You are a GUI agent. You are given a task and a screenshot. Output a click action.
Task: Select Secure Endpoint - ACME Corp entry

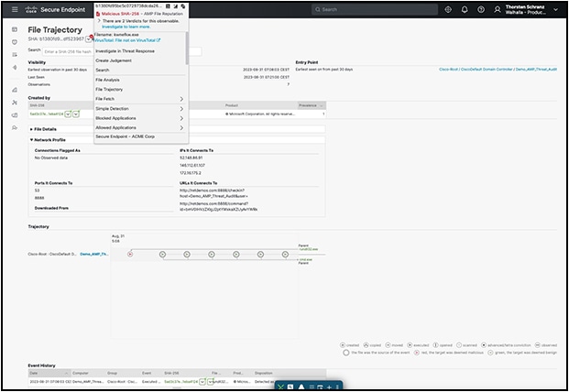coord(126,136)
